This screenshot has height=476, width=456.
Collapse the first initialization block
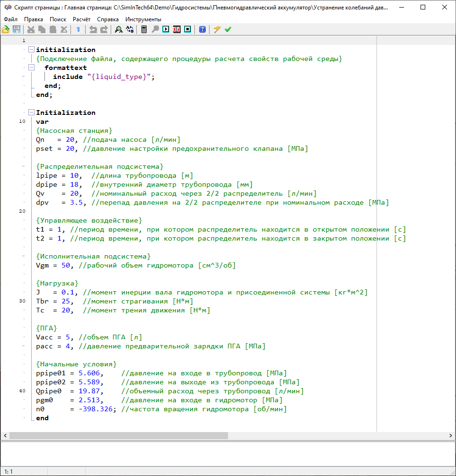point(32,50)
